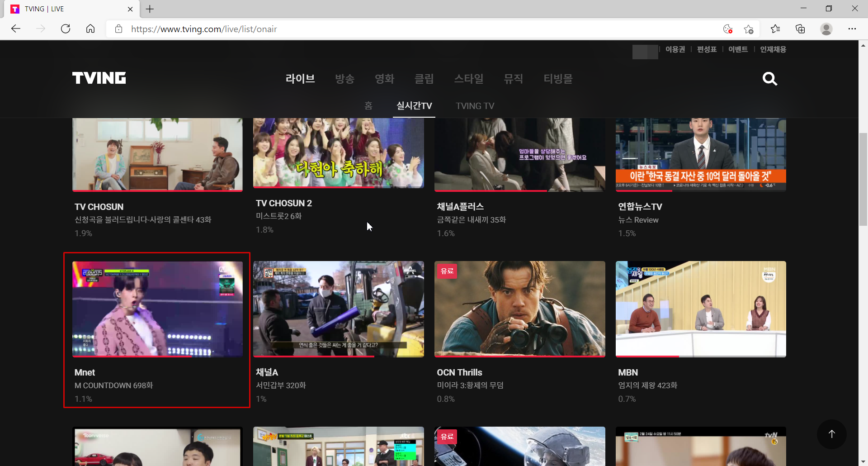868x466 pixels.
Task: Open browser settings and more menu
Action: pos(852,29)
